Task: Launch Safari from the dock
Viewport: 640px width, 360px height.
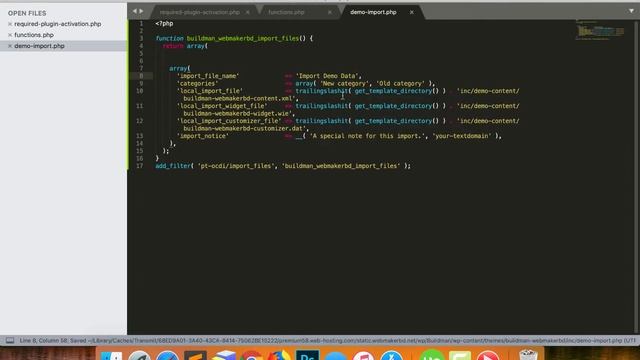Action: point(167,356)
